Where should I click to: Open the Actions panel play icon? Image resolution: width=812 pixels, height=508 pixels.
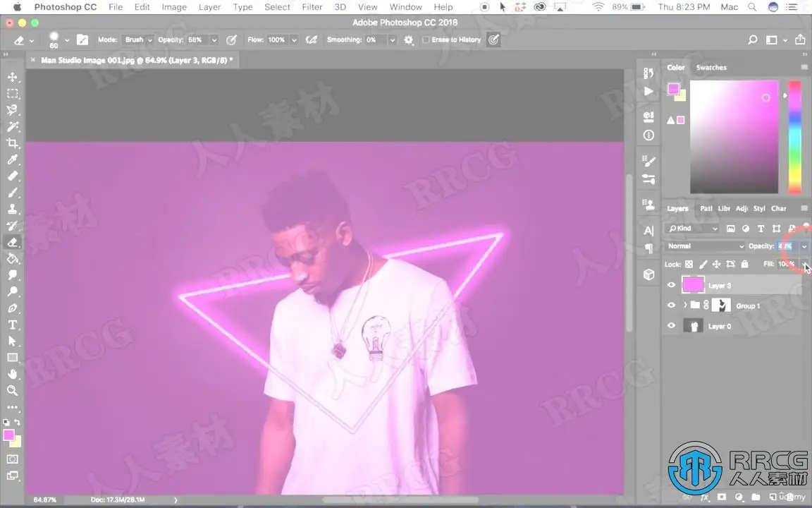[648, 91]
